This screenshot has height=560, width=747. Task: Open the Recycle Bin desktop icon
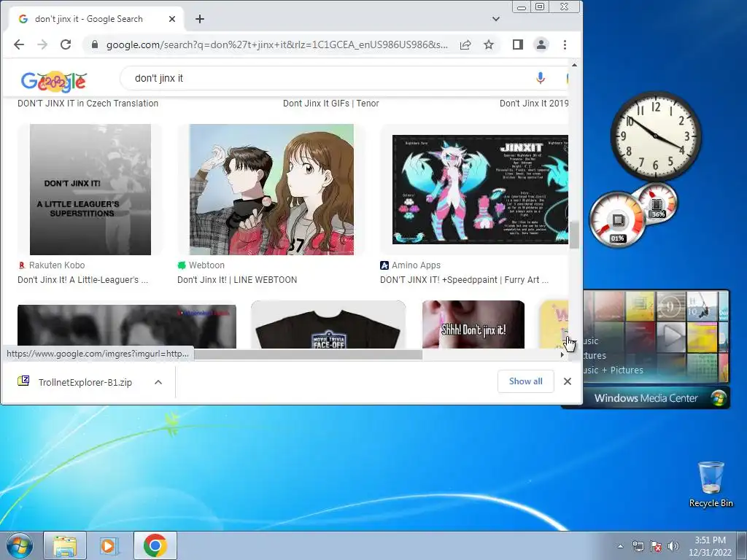tap(711, 484)
